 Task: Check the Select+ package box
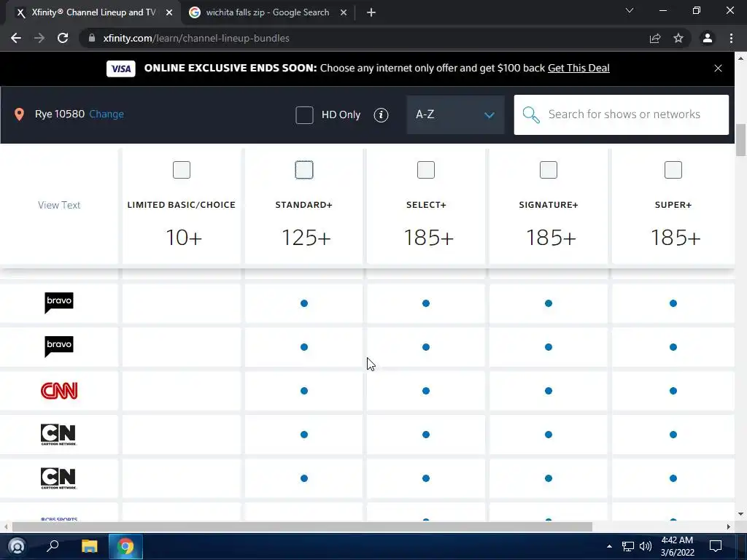coord(426,170)
